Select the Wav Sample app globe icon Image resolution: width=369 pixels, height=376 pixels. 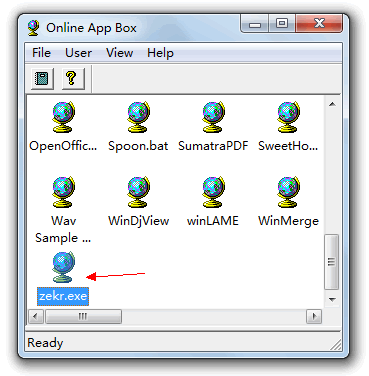63,192
